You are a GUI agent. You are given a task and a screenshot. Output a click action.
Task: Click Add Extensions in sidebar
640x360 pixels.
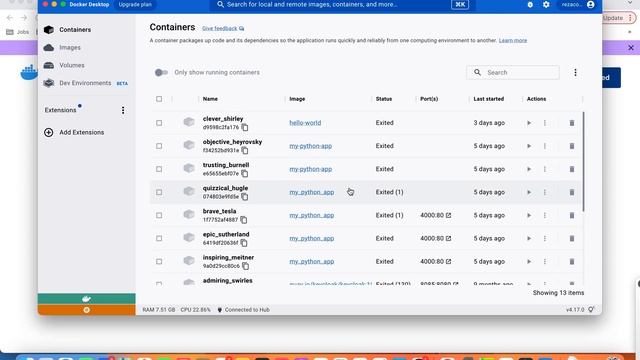74,132
